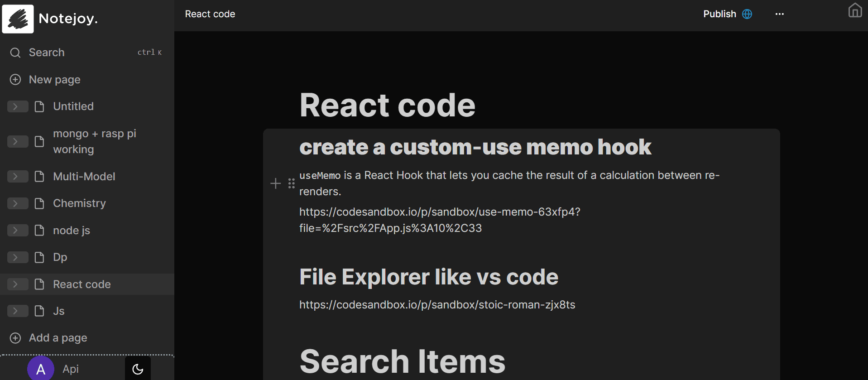868x380 pixels.
Task: Click New page in sidebar
Action: tap(54, 80)
